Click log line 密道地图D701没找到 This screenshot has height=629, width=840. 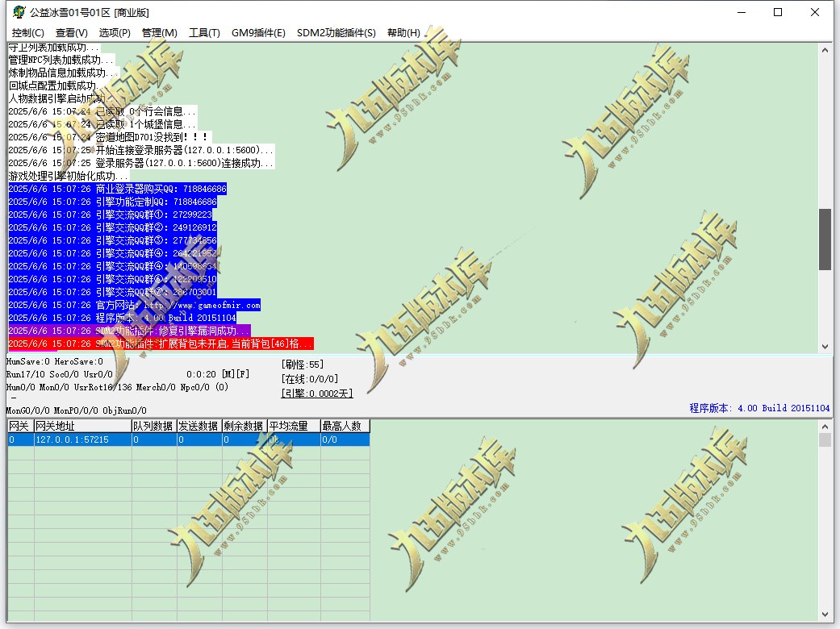[x=110, y=137]
